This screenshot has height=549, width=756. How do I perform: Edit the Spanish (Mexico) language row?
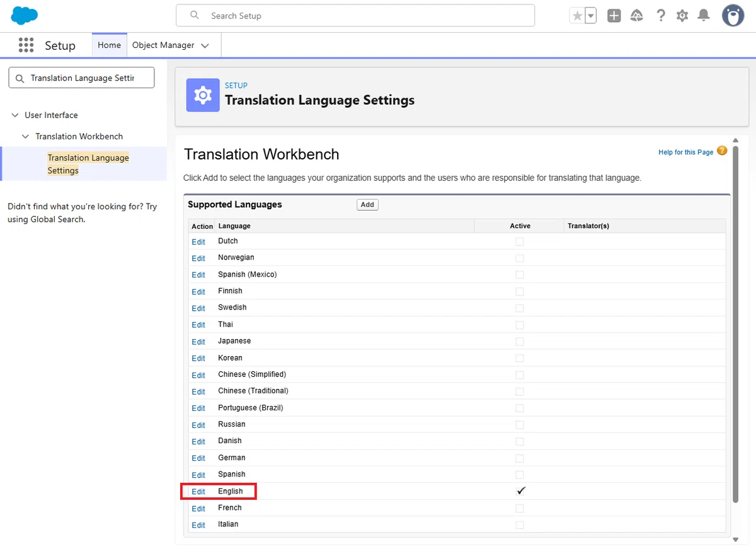198,275
